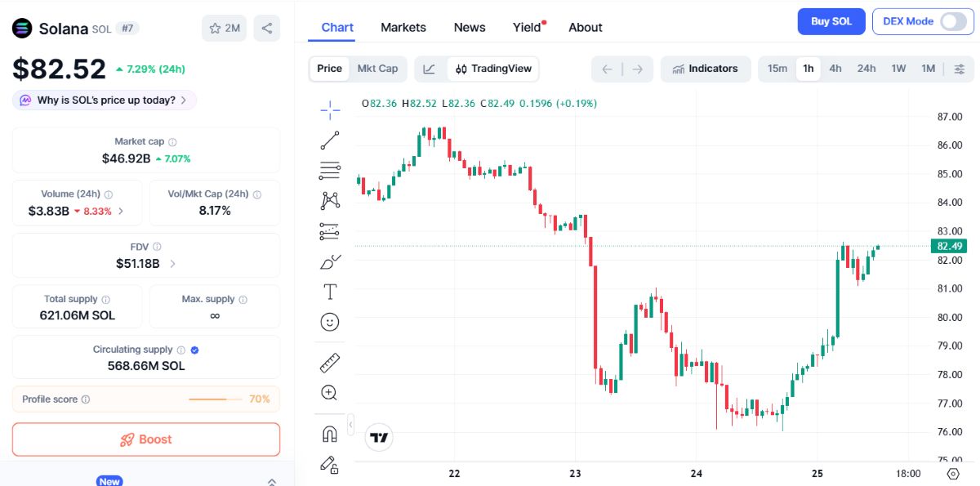This screenshot has width=980, height=486.
Task: Expand Volume (24h) details chevron
Action: pos(121,211)
